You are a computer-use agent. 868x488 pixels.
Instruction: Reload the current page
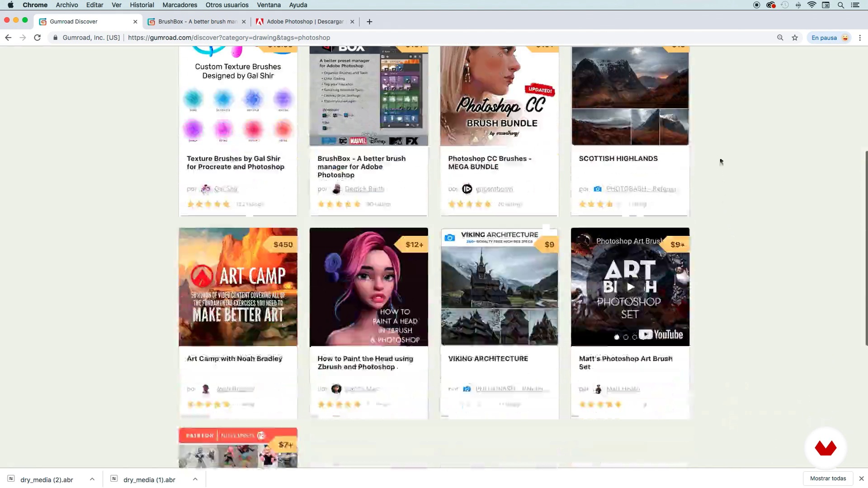pyautogui.click(x=38, y=38)
